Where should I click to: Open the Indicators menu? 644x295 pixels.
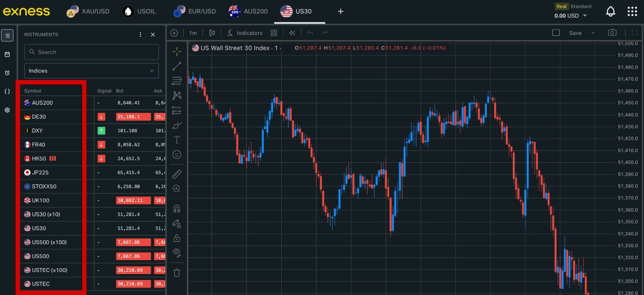coord(245,33)
